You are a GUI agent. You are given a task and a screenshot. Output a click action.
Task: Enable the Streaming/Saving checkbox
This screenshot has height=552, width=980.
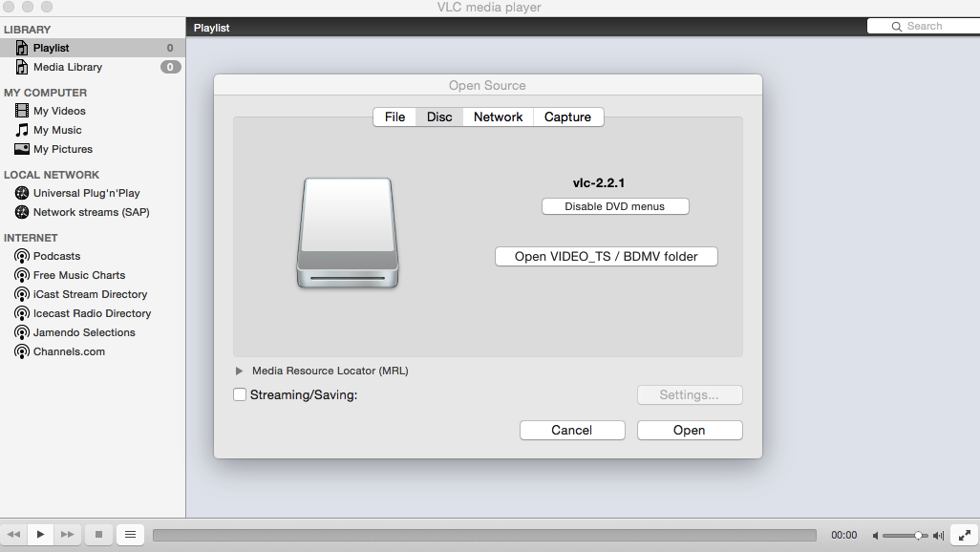[240, 394]
